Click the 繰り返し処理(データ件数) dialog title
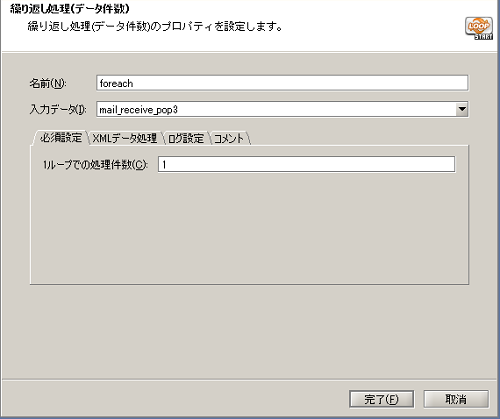The image size is (500, 419). (69, 9)
